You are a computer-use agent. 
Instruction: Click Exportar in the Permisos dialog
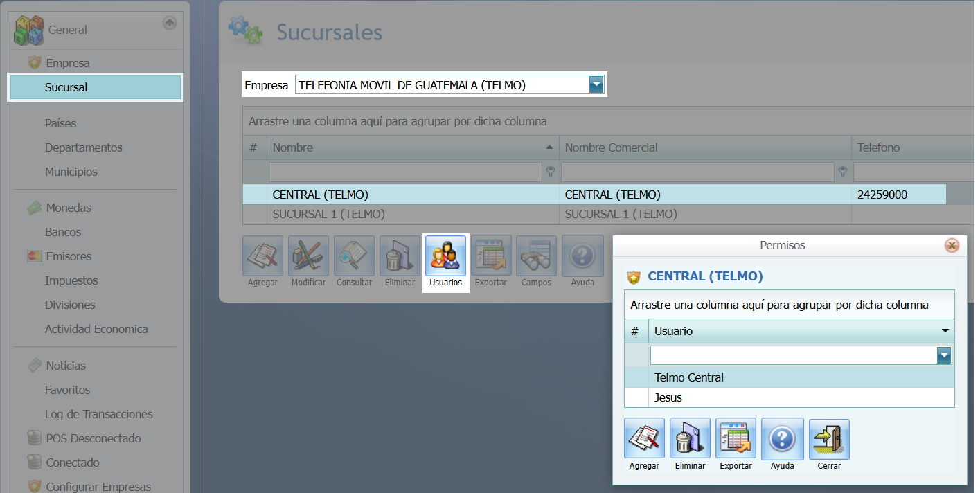tap(736, 443)
